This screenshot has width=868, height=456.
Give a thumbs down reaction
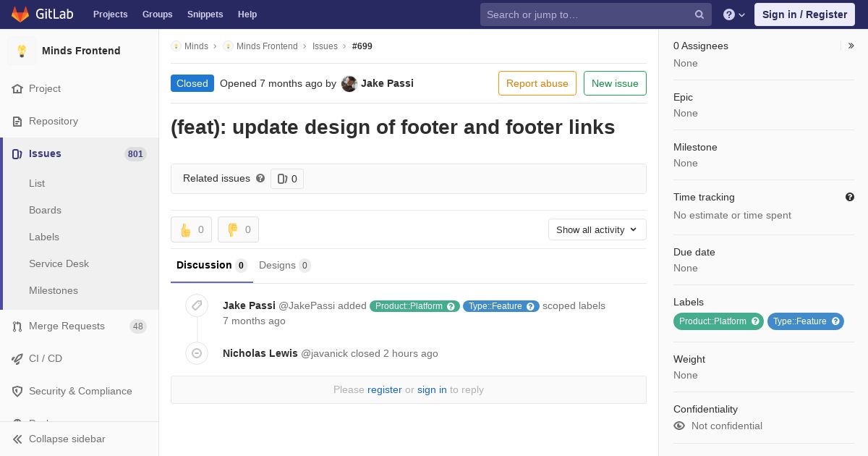238,229
